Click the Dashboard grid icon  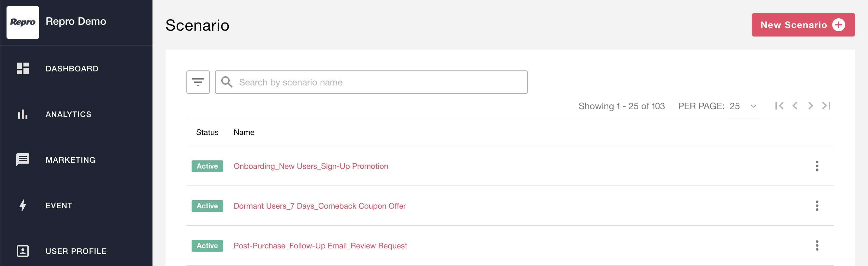tap(22, 68)
